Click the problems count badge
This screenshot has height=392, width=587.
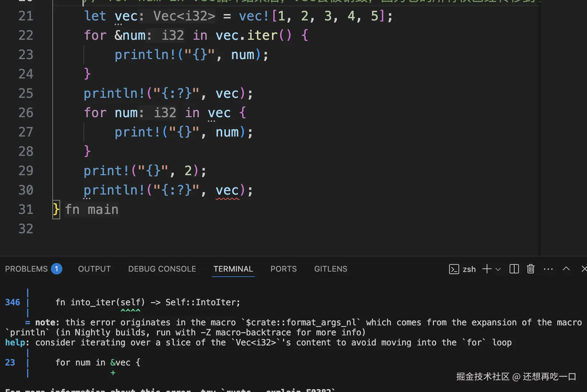(57, 269)
